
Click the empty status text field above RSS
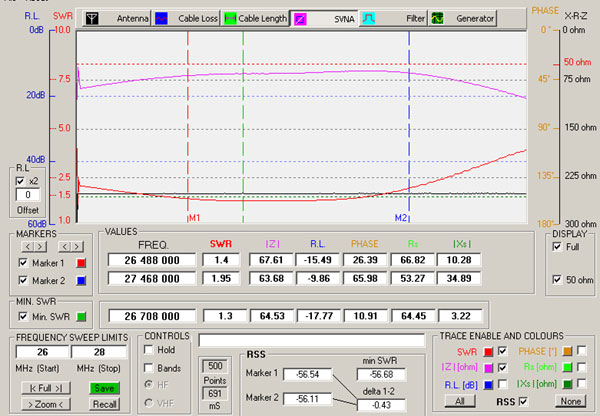[311, 340]
